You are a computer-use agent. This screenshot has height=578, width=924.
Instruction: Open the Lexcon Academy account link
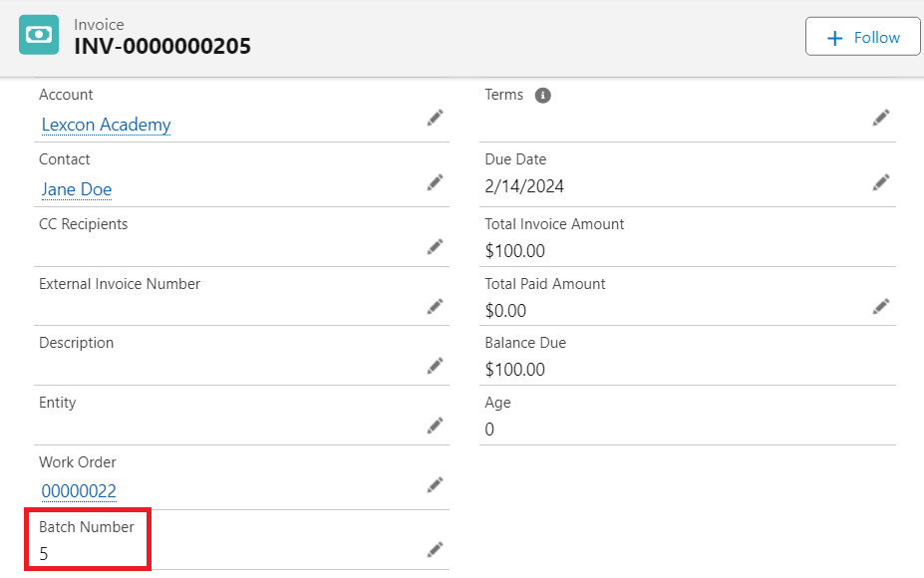click(x=106, y=125)
